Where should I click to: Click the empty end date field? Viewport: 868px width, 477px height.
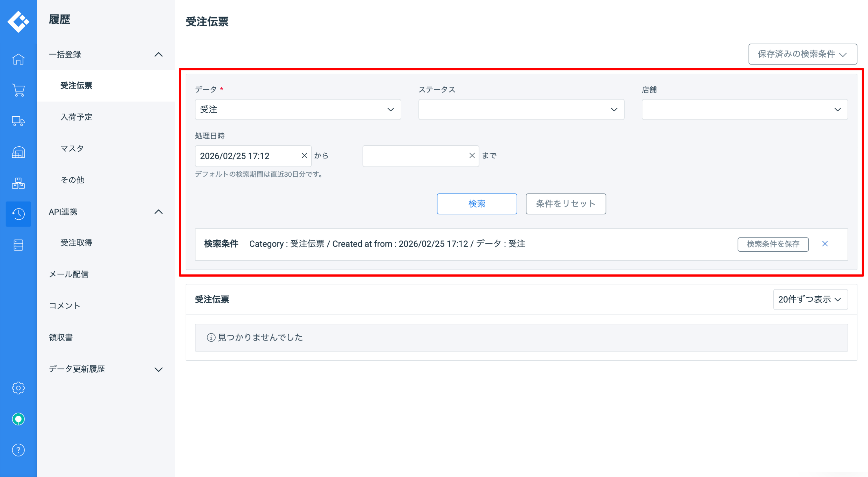[414, 156]
